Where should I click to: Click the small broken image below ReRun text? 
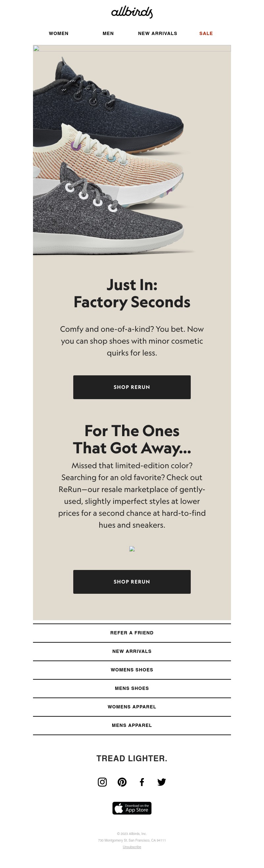click(132, 548)
